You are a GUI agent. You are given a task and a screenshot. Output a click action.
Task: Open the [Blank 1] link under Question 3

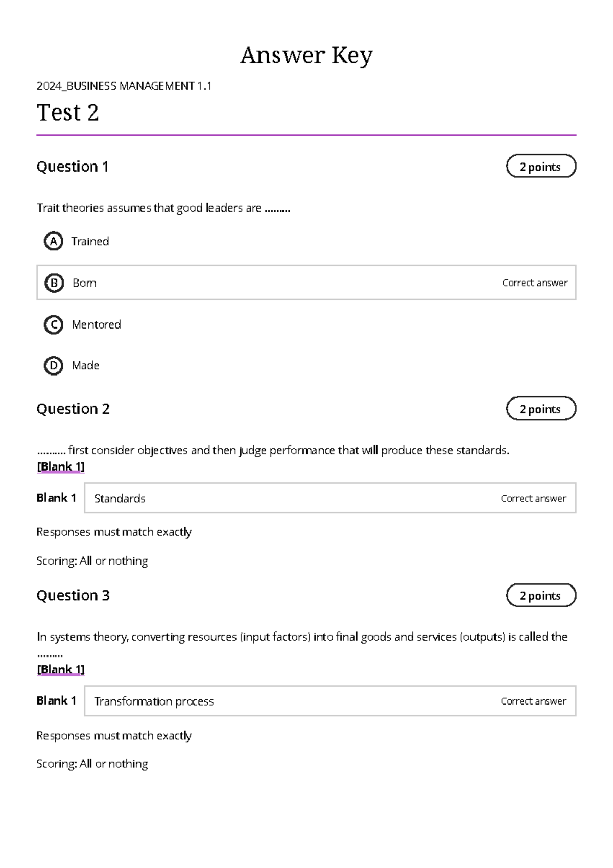(61, 669)
